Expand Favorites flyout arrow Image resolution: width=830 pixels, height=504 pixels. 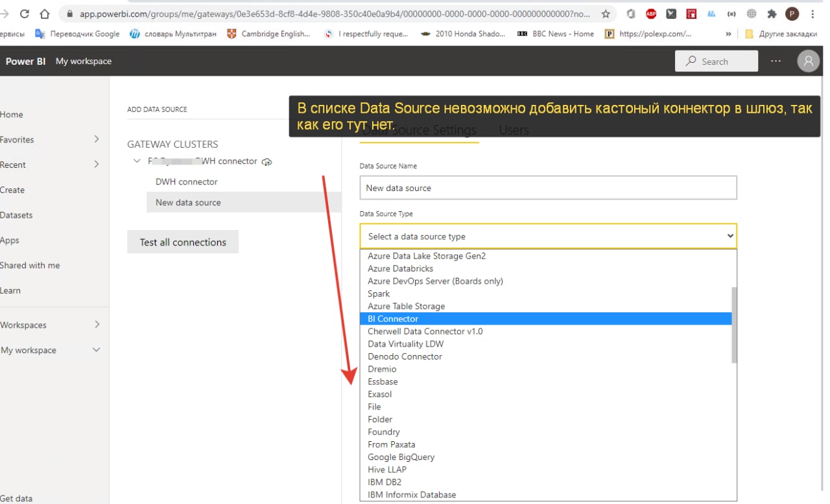[97, 139]
